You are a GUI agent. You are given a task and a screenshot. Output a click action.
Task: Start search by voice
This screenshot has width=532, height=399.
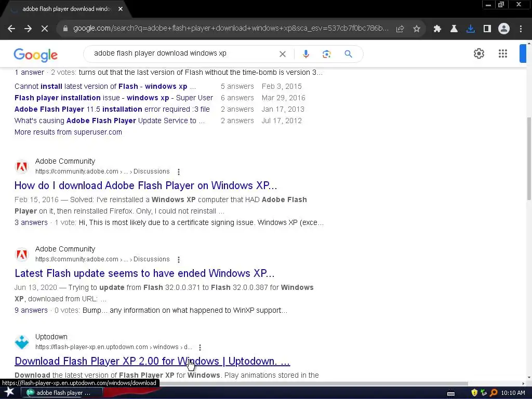(305, 54)
